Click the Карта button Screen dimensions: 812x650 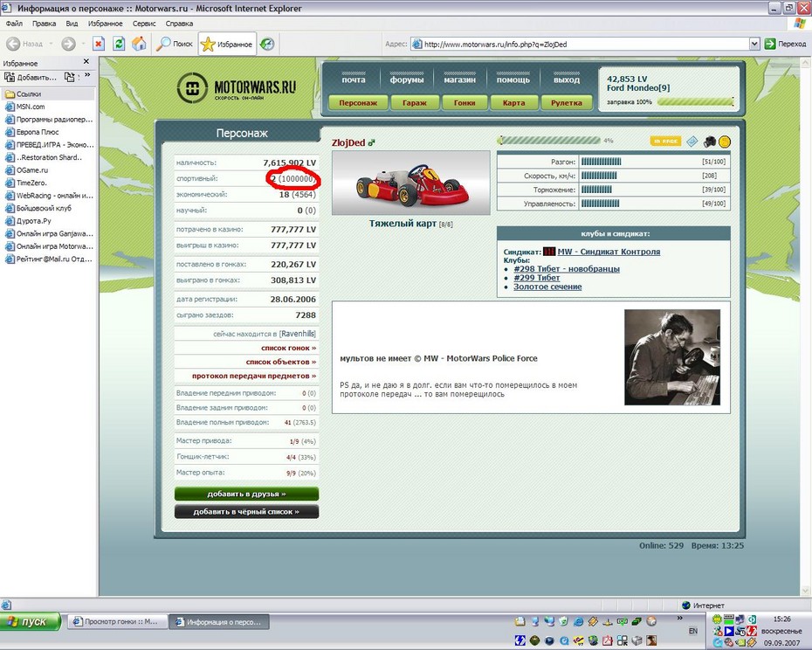(x=513, y=102)
